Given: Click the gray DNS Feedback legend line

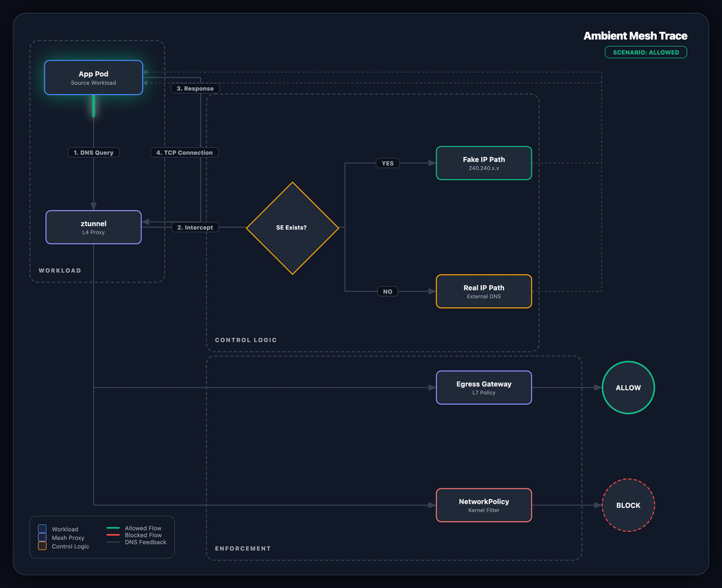Looking at the screenshot, I should (113, 542).
